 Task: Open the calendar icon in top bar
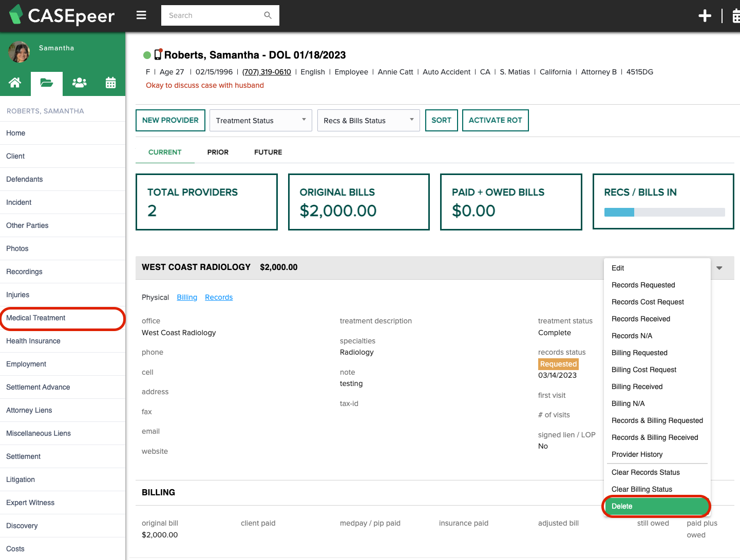tap(736, 16)
